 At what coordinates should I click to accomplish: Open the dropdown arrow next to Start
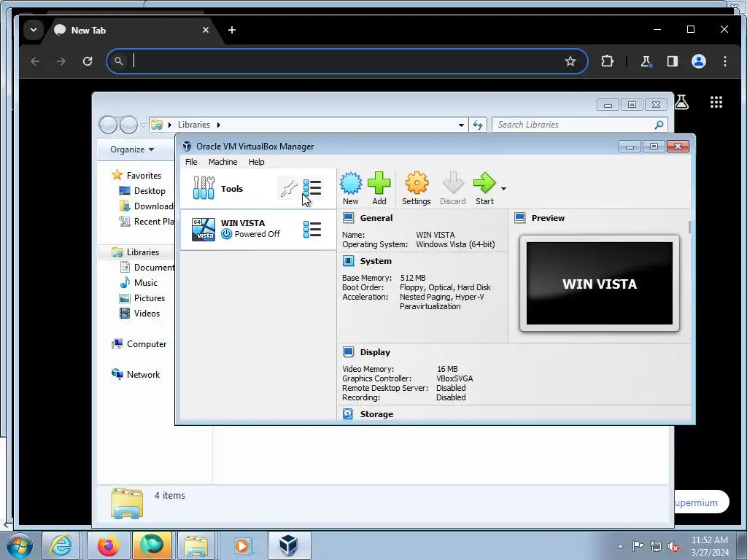tap(503, 189)
